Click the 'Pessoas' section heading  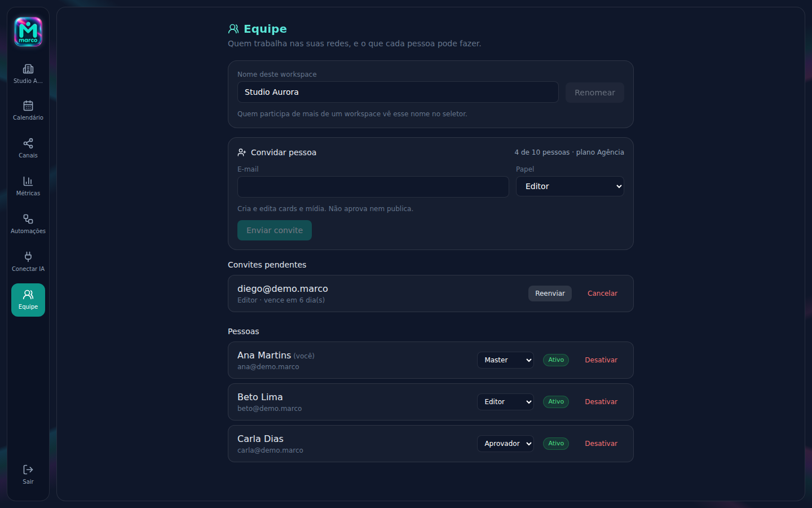point(244,331)
